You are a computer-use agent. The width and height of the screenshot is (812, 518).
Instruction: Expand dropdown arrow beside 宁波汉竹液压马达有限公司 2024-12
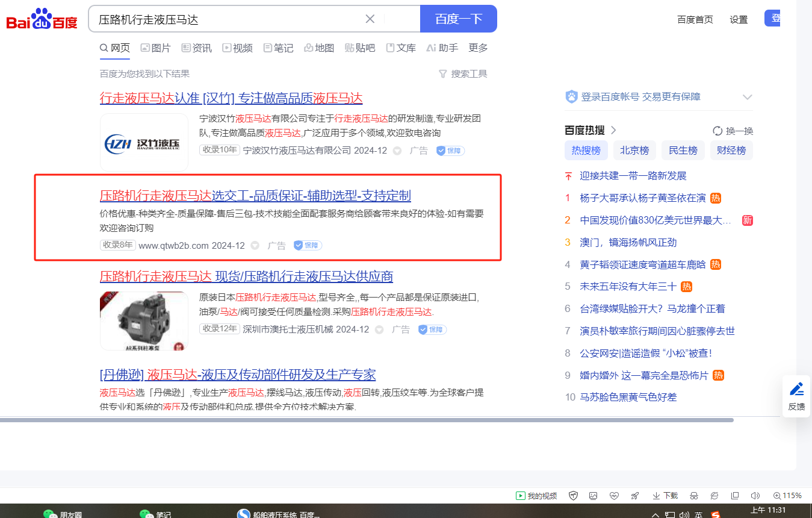pyautogui.click(x=397, y=151)
